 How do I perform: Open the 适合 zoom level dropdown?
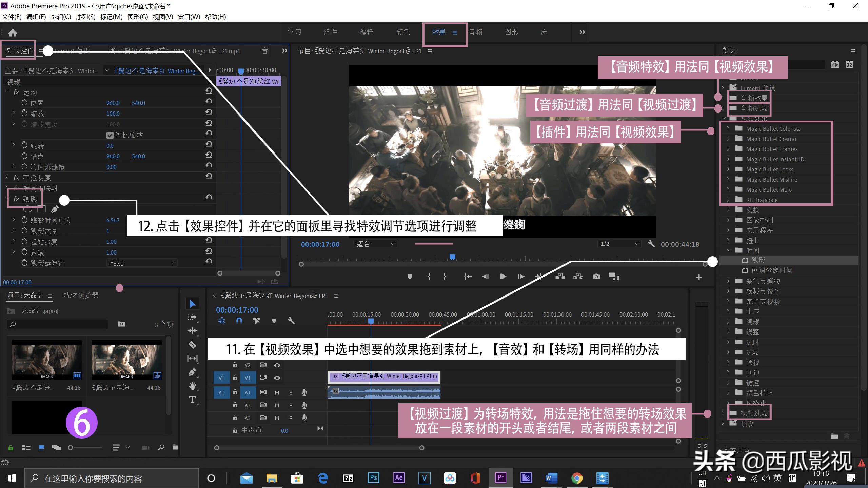375,244
